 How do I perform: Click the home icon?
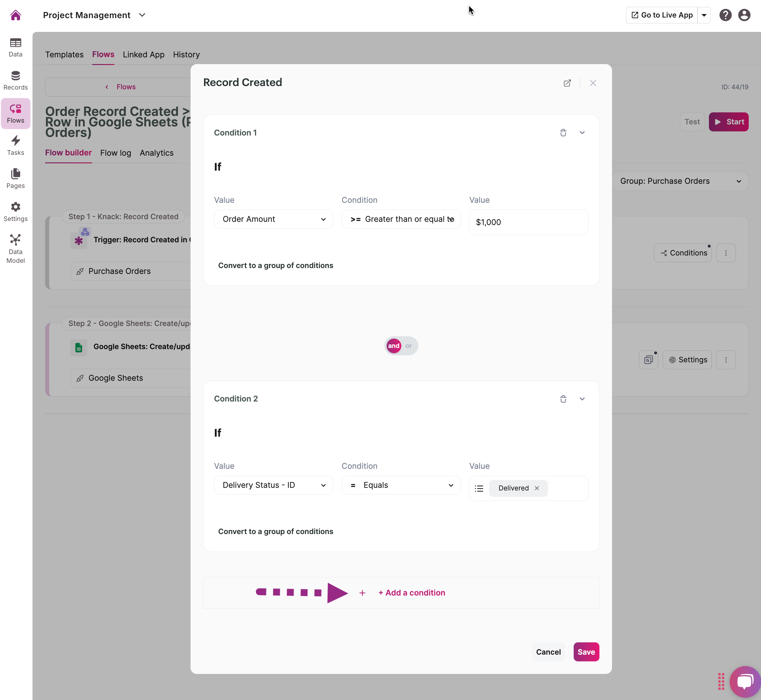(x=16, y=15)
